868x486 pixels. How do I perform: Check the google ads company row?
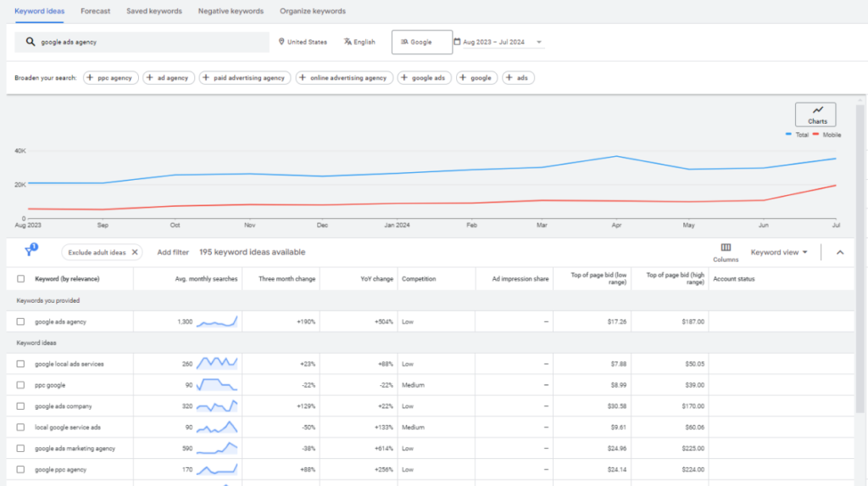click(x=20, y=406)
